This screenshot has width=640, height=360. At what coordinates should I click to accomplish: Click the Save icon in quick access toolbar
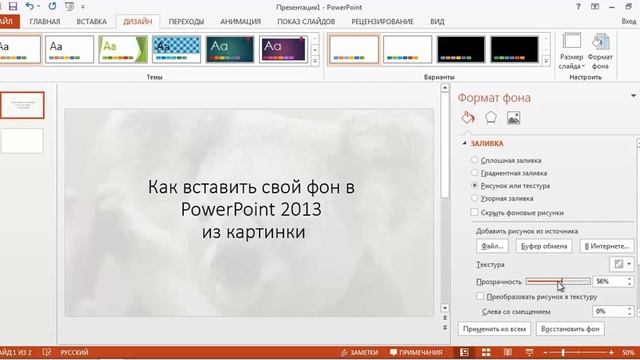point(13,6)
